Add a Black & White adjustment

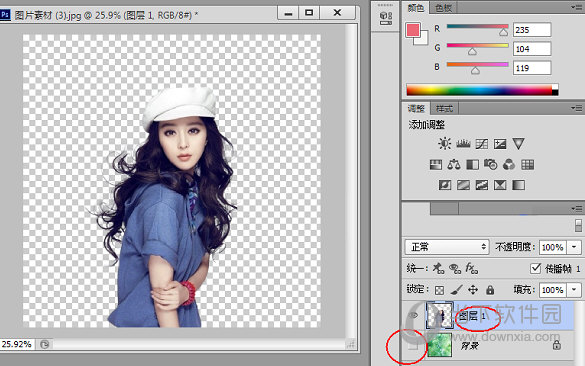pyautogui.click(x=472, y=165)
